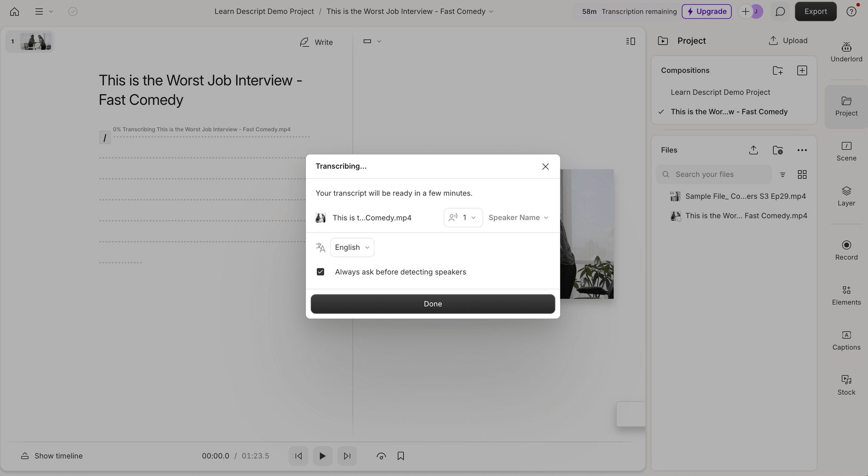868x476 pixels.
Task: Open the Stock sidebar tab
Action: coord(846,385)
